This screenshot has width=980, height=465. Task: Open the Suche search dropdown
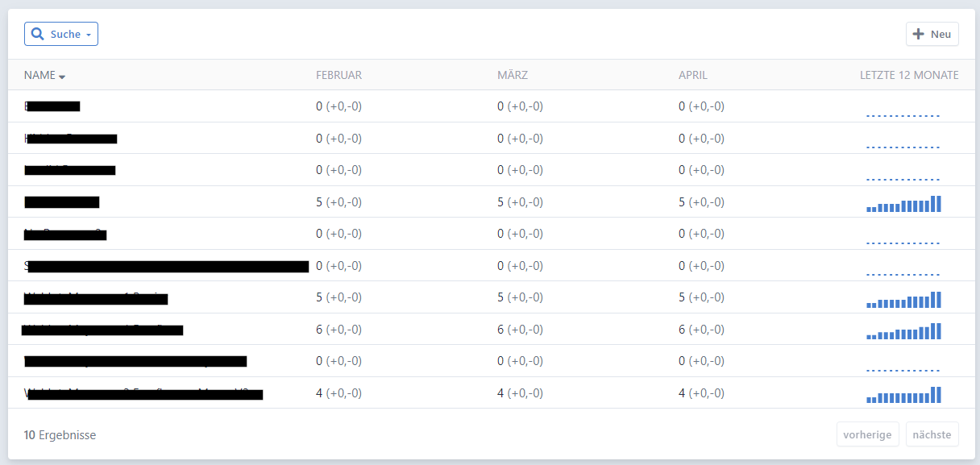pyautogui.click(x=61, y=34)
